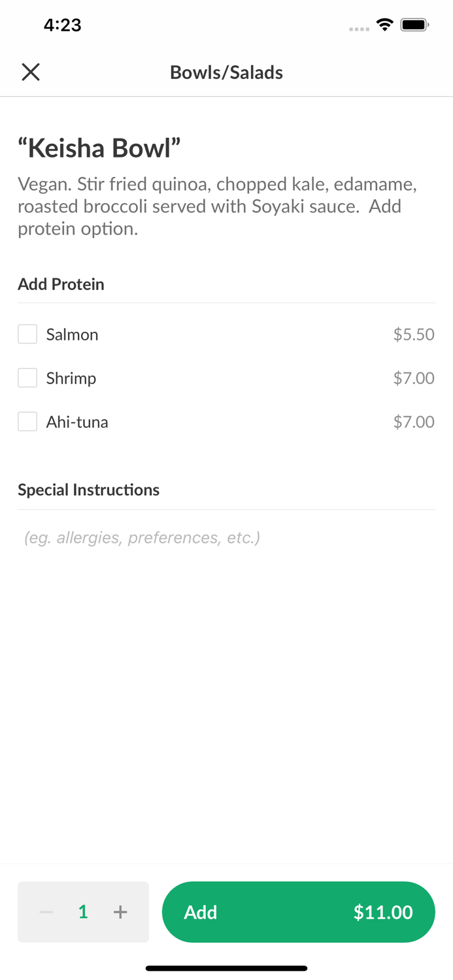Tap the Salmon label text
Viewport: 453px width, 980px height.
tap(72, 335)
